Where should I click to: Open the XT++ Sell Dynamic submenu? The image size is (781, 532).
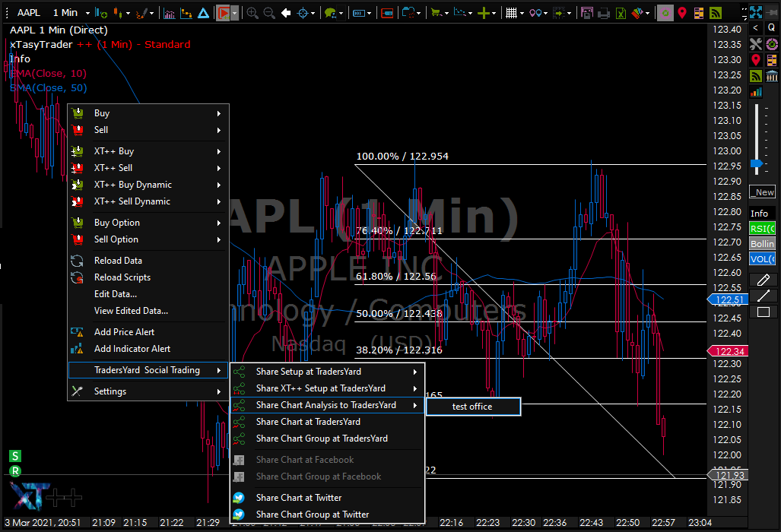(x=148, y=201)
